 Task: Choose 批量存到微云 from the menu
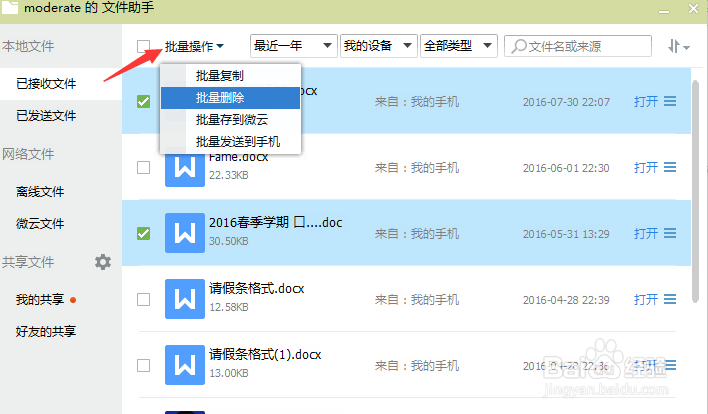[x=230, y=120]
